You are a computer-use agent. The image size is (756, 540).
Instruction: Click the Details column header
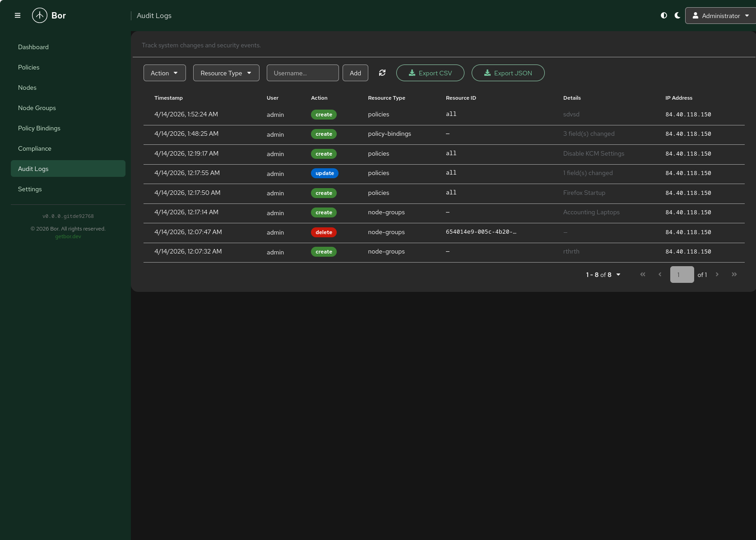click(572, 98)
